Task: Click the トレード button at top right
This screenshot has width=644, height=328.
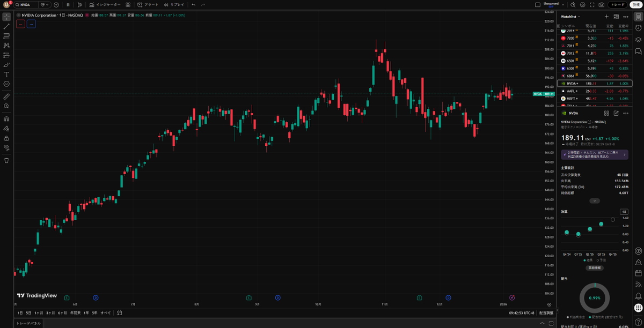Action: tap(618, 4)
